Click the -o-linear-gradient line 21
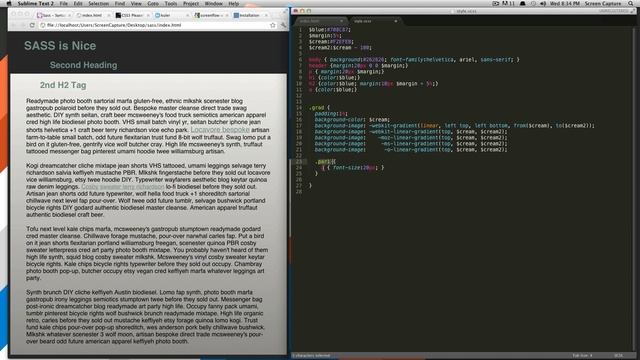This screenshot has width=640, height=360. (411, 150)
